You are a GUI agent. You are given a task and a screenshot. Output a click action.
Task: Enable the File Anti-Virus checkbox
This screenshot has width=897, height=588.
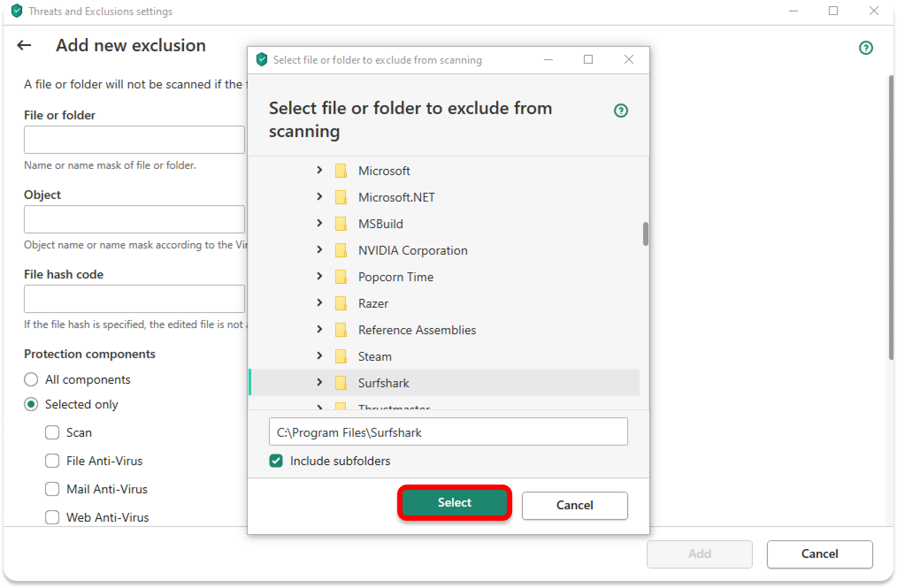(52, 461)
